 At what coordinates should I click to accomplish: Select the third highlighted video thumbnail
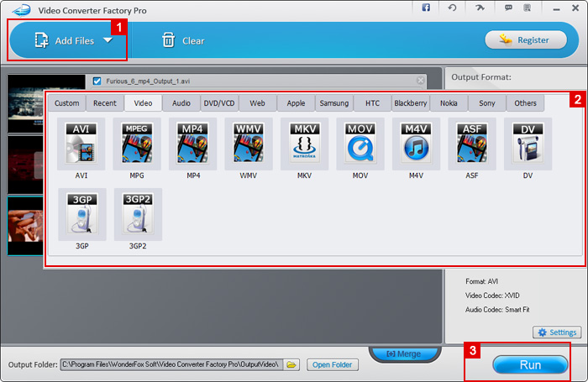point(25,226)
